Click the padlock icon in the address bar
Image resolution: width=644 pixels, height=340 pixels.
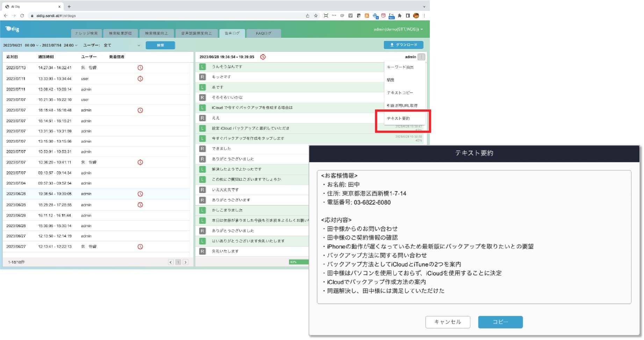pyautogui.click(x=31, y=16)
